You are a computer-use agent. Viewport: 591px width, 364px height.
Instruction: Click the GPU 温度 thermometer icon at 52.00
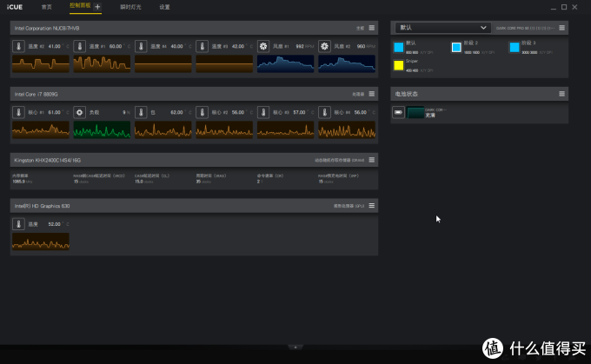18,224
